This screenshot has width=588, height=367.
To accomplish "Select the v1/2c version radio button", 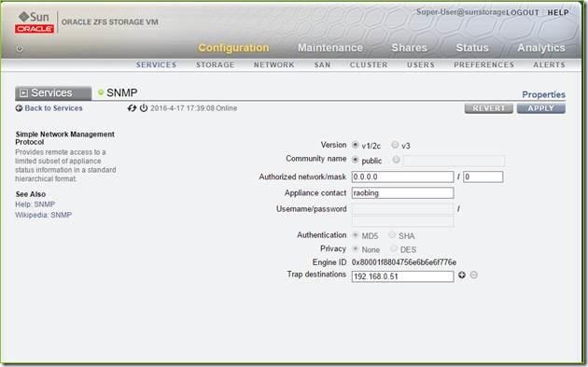I will click(x=355, y=145).
